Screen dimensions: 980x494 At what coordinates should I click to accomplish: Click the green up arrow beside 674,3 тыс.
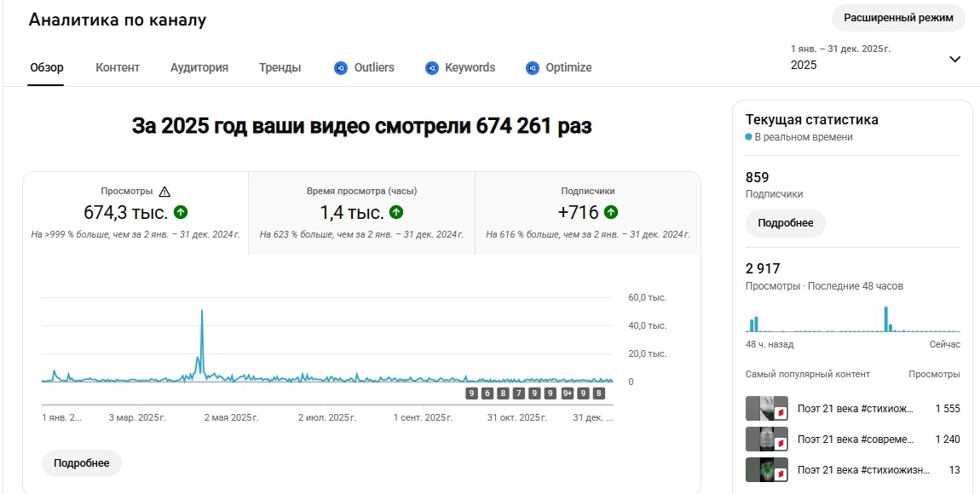pos(181,212)
